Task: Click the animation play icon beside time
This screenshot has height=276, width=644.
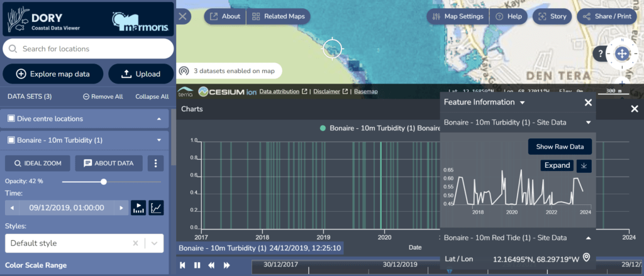Action: click(x=138, y=208)
